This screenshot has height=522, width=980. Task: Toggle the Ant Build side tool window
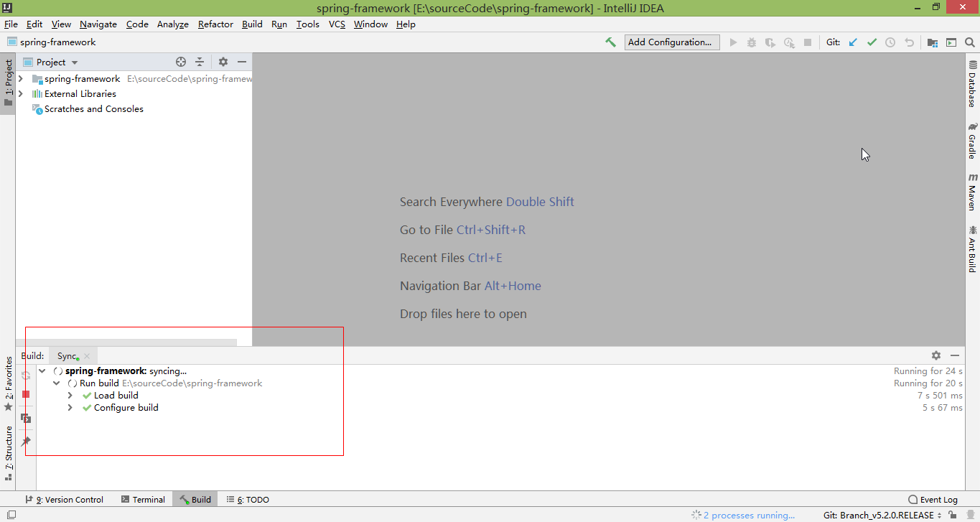972,248
